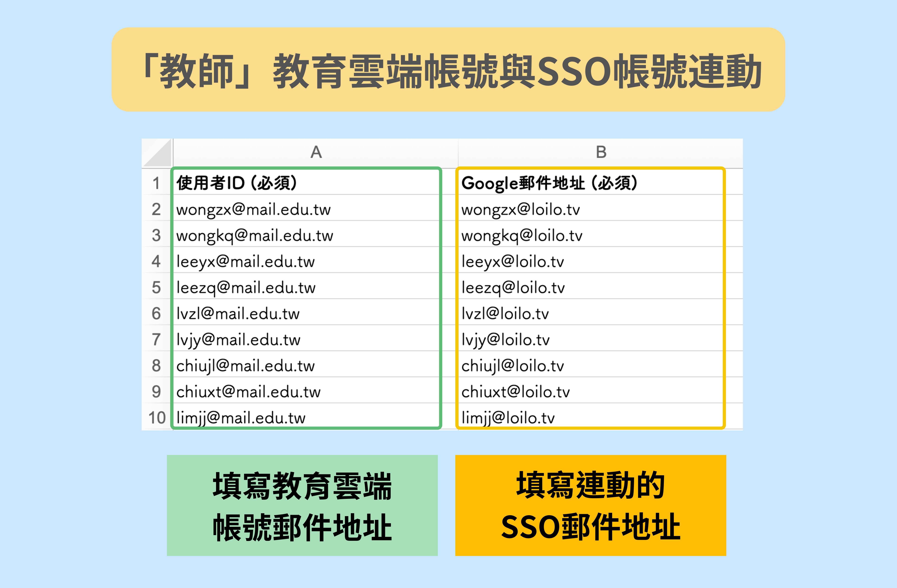897x588 pixels.
Task: Click cell wongzx@mail.edu.tw
Action: click(x=253, y=210)
